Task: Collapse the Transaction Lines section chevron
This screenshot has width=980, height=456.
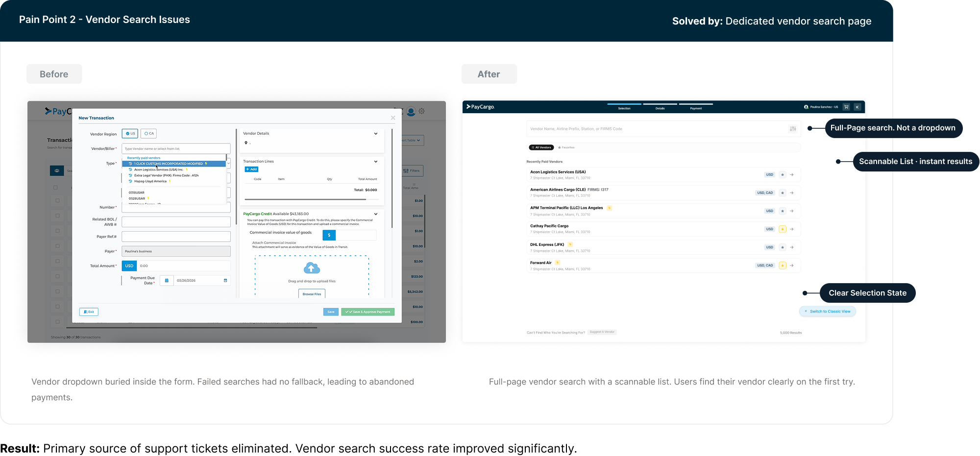Action: pyautogui.click(x=376, y=162)
